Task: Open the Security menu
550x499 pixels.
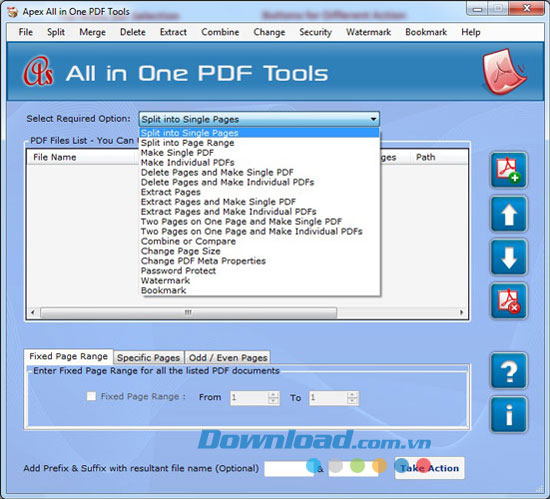Action: click(315, 32)
